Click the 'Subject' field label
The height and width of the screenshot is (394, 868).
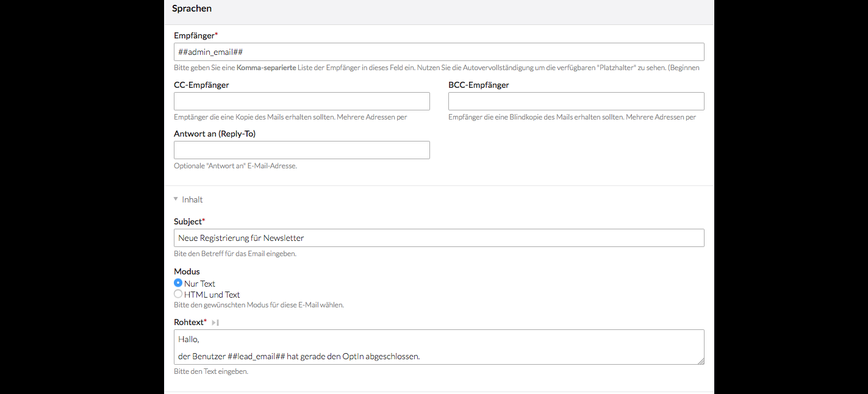click(187, 221)
